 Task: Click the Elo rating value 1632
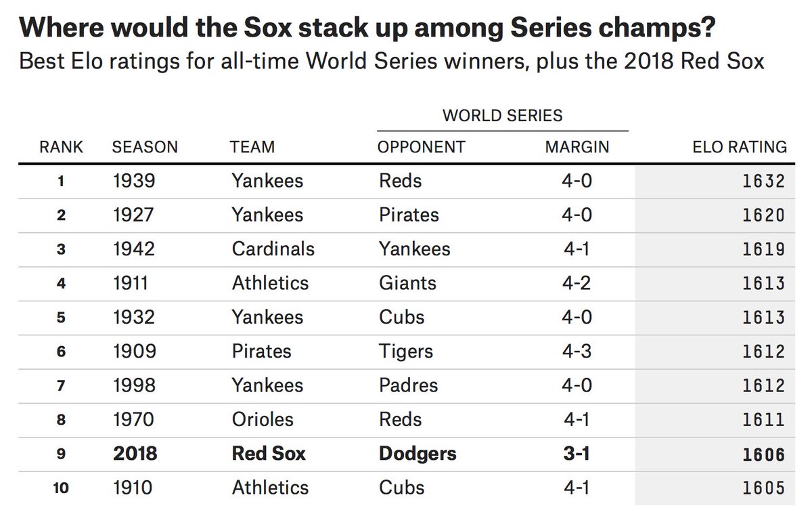[x=761, y=181]
